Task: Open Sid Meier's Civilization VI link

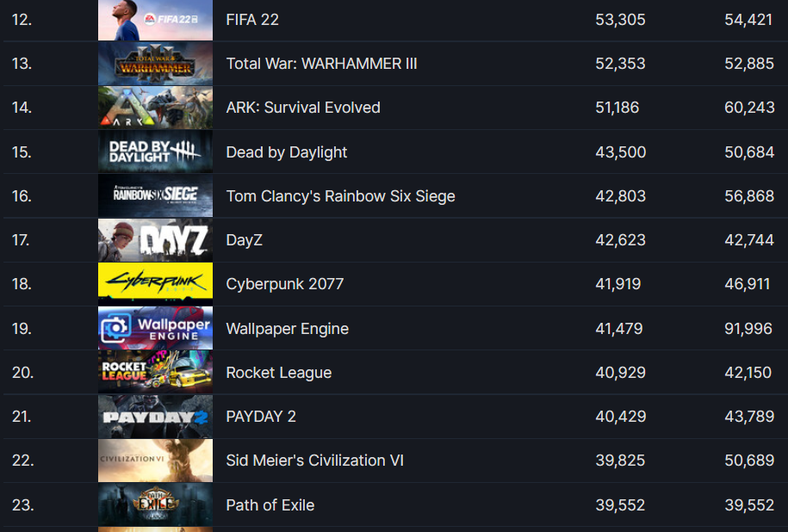Action: point(314,461)
